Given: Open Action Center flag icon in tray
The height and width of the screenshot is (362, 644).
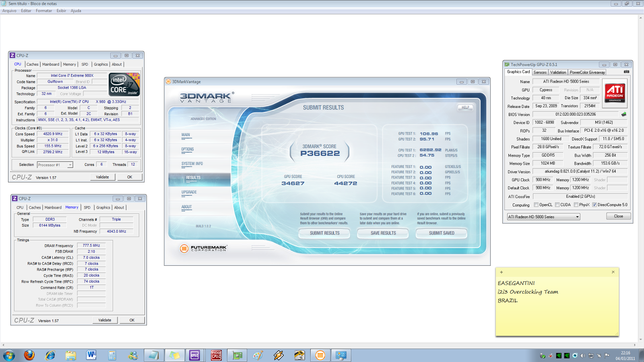Looking at the screenshot, I should 607,356.
